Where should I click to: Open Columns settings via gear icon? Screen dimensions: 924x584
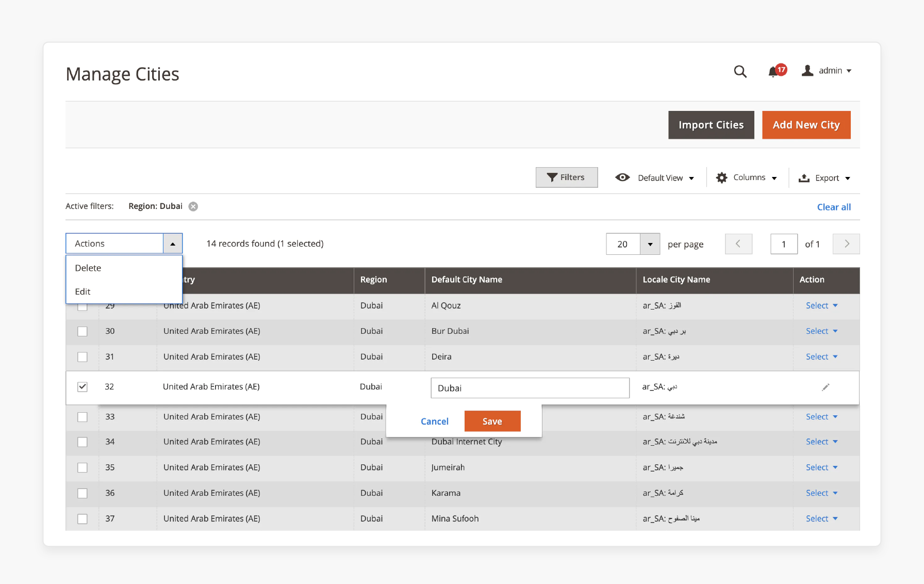pos(722,177)
